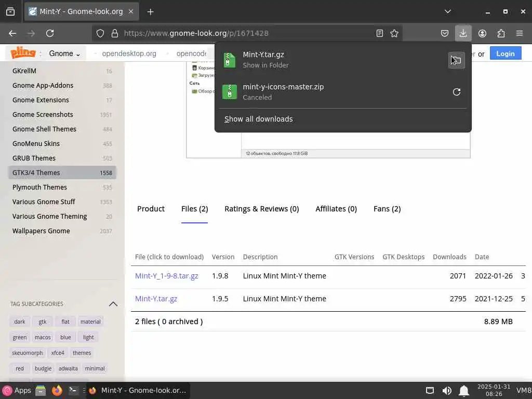Show Mint-Y.tar.gz in folder button
This screenshot has height=399, width=532.
click(x=456, y=60)
